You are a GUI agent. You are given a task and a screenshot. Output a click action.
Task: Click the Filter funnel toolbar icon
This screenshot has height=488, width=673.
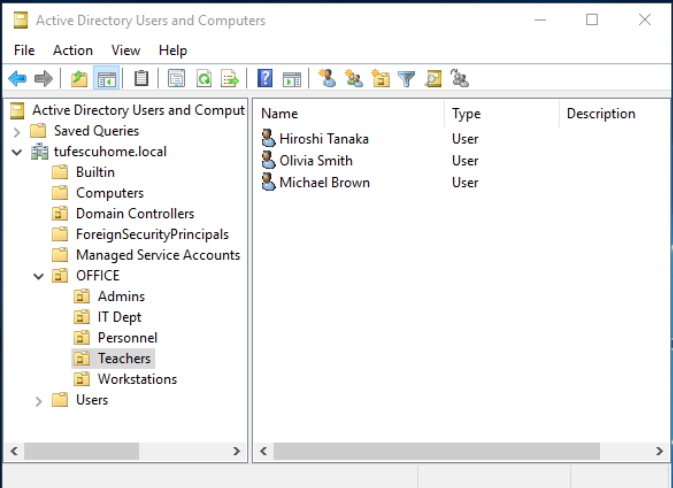pos(406,79)
